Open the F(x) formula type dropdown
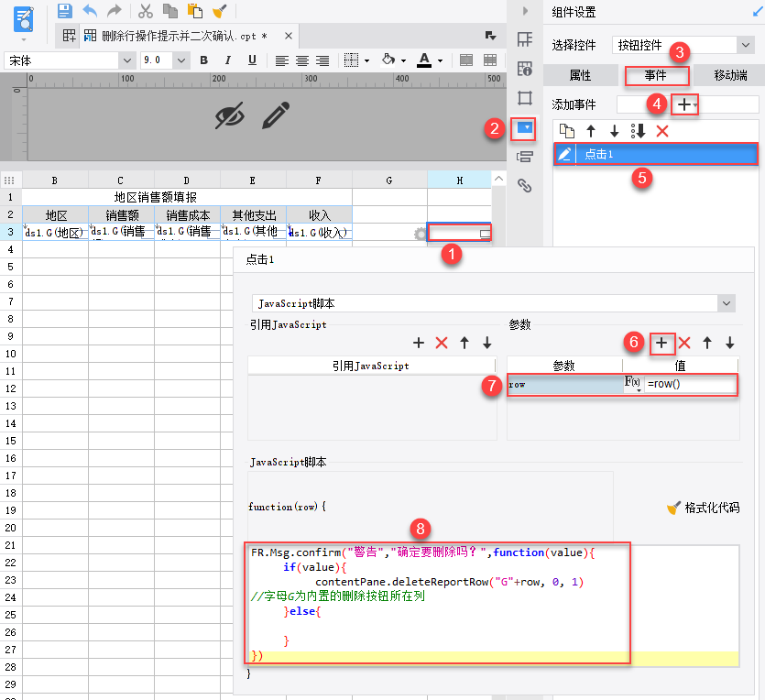Image resolution: width=765 pixels, height=700 pixels. coord(633,384)
